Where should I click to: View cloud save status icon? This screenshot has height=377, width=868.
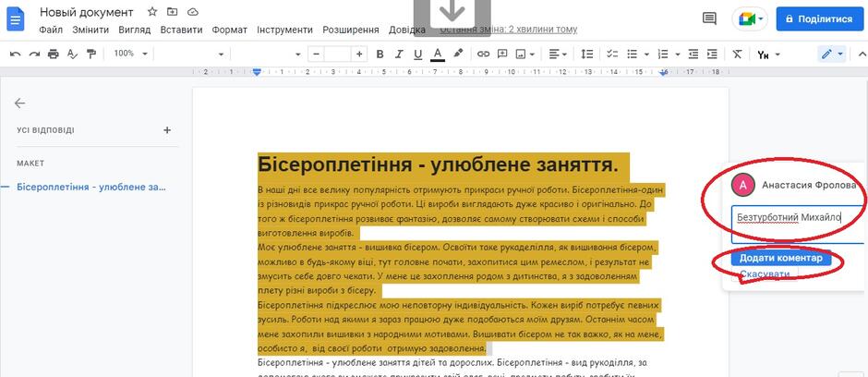coord(192,12)
